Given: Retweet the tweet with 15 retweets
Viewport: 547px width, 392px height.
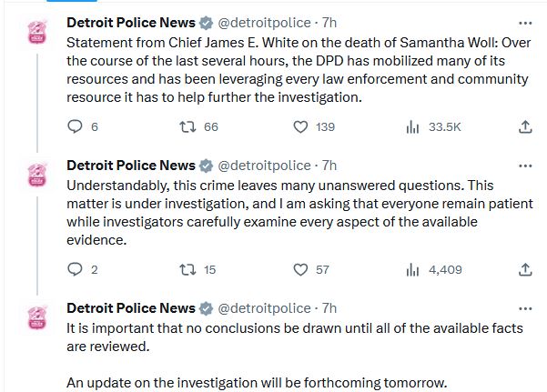Looking at the screenshot, I should pyautogui.click(x=184, y=269).
